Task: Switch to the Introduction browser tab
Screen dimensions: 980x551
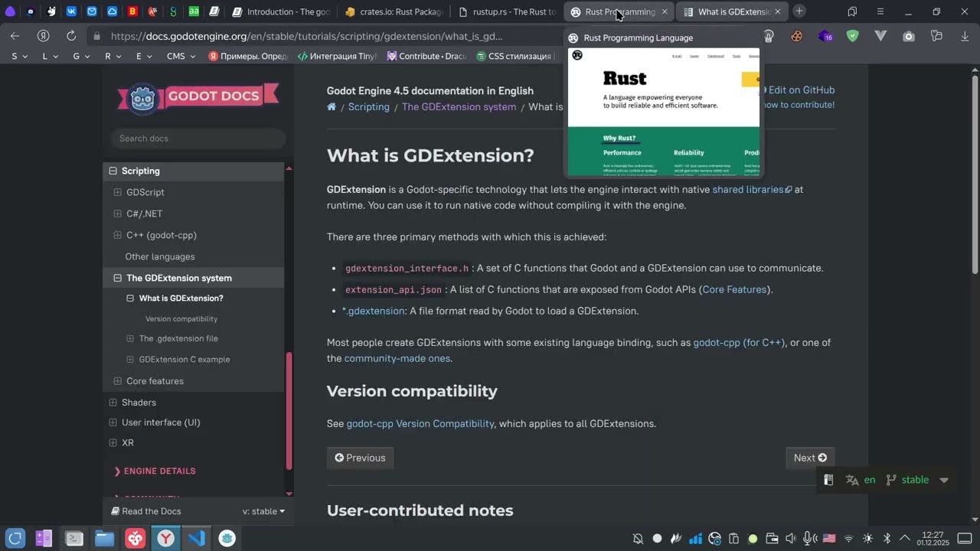Action: 281,11
